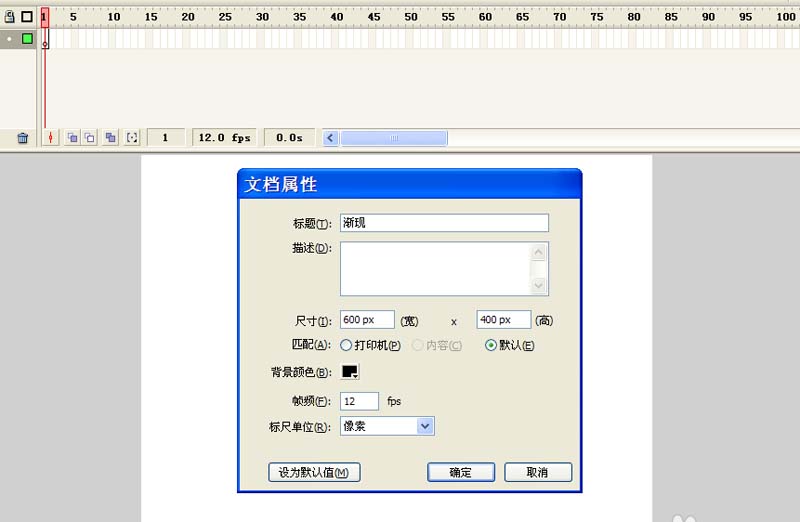This screenshot has width=800, height=522.
Task: Open the modify onion markers icon
Action: click(x=132, y=138)
